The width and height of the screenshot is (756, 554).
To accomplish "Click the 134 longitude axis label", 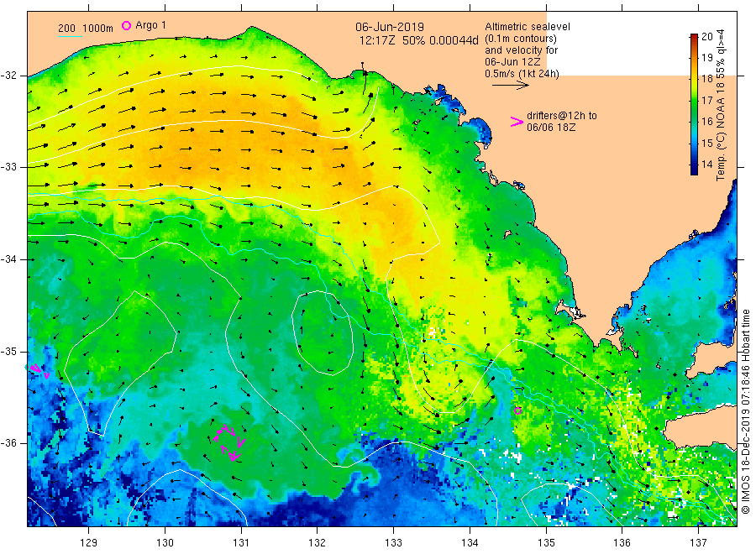I will coord(470,543).
